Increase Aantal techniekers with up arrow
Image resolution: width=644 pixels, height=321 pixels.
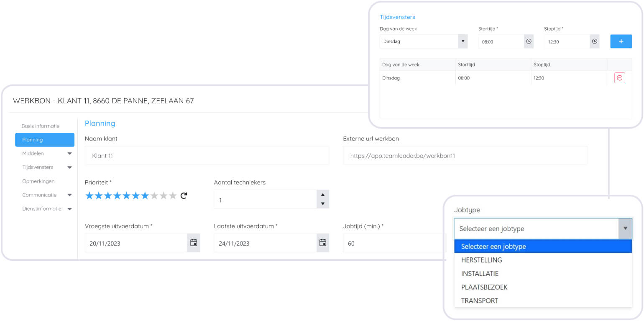[x=322, y=194]
